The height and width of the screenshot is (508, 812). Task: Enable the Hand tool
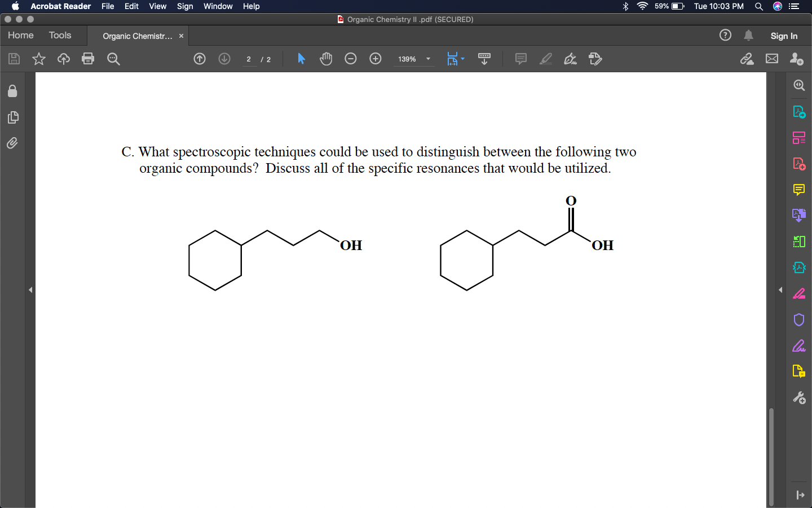(326, 59)
